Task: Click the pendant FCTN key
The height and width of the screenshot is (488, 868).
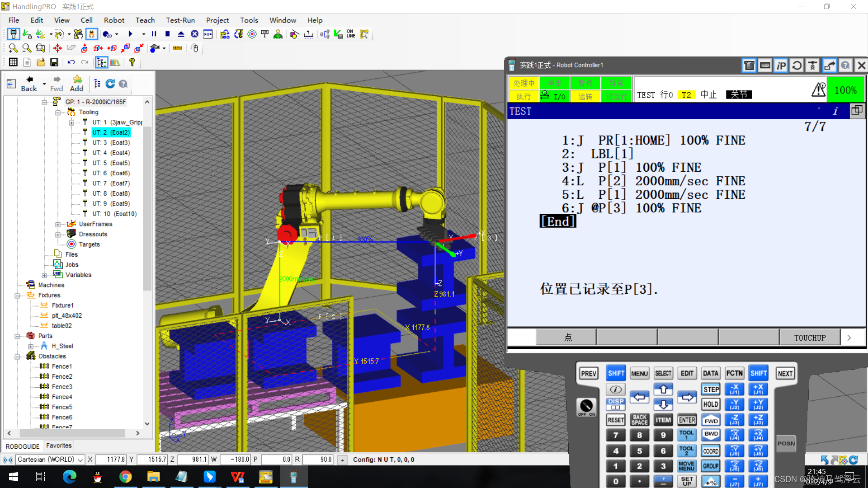Action: [734, 373]
